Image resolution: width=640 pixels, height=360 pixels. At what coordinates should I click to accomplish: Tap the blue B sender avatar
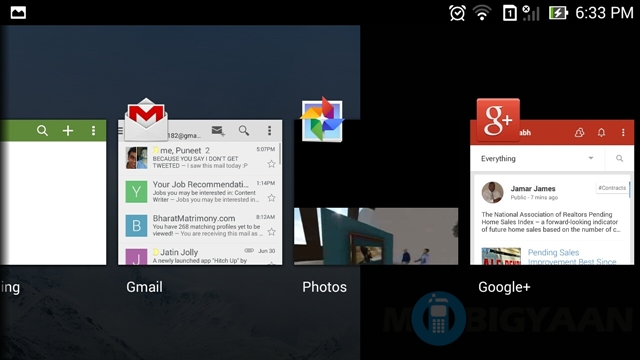point(136,225)
